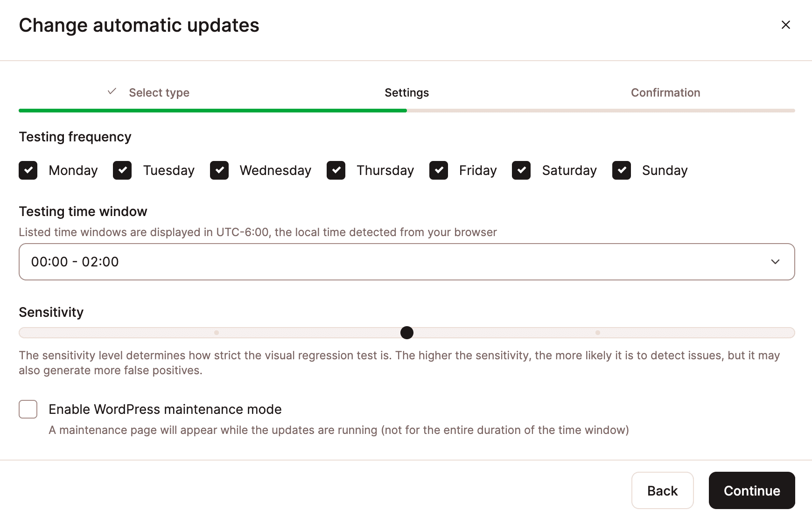Click the Sensitivity slider handle

click(x=407, y=333)
